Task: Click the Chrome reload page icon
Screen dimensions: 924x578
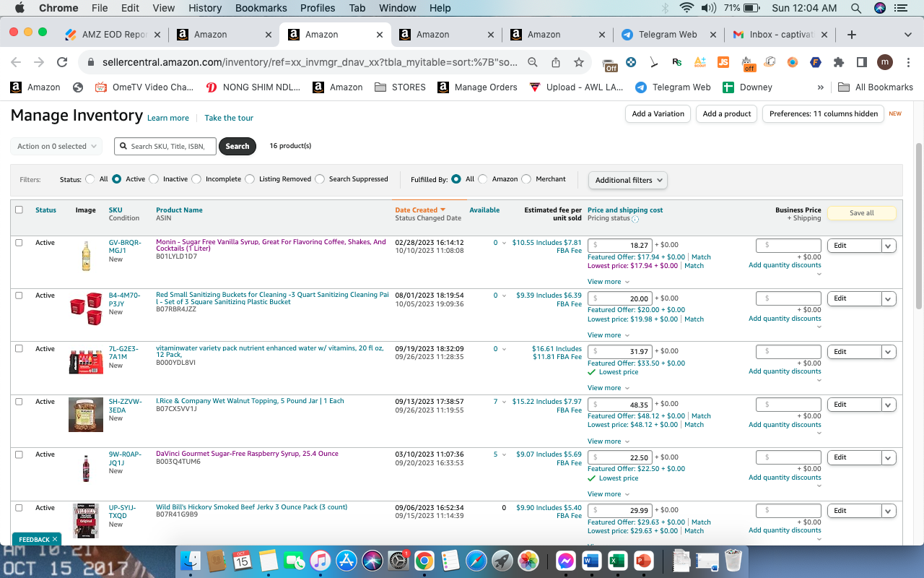Action: (62, 62)
